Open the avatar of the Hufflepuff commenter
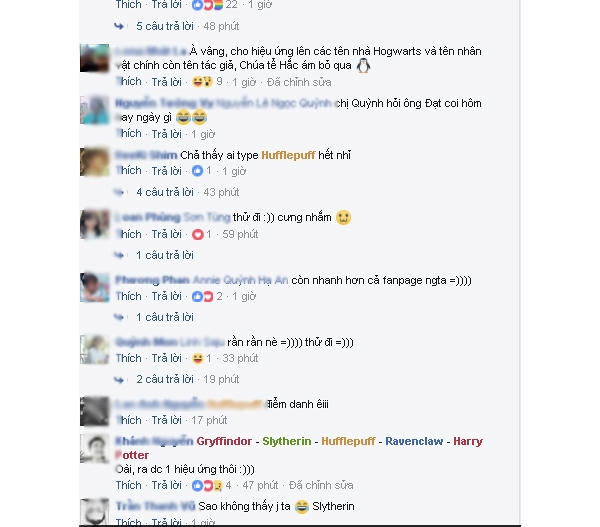The image size is (600, 527). click(x=95, y=161)
